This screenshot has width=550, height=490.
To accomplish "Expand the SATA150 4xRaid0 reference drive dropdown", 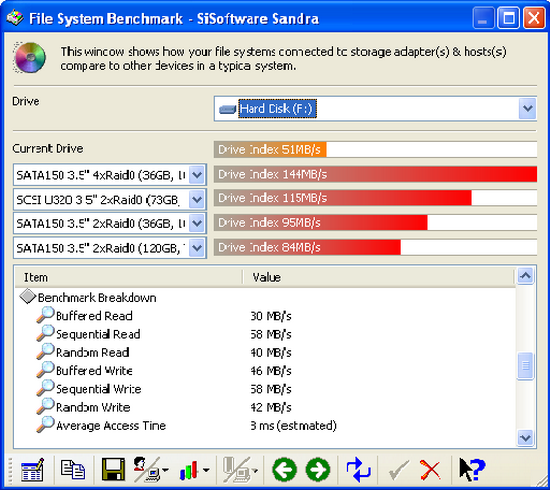I will tap(197, 174).
